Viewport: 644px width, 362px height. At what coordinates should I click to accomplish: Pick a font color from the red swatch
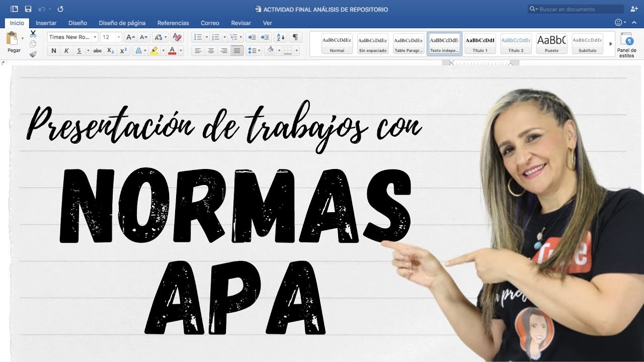(x=172, y=51)
